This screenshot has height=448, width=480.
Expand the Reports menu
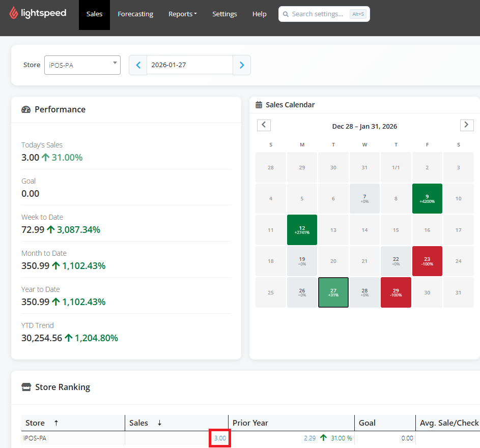(x=182, y=14)
